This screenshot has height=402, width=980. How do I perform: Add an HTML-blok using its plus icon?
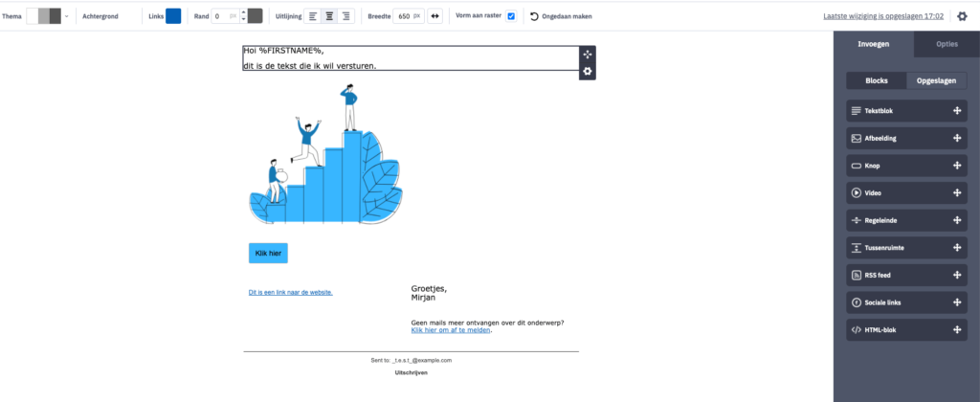coord(956,330)
